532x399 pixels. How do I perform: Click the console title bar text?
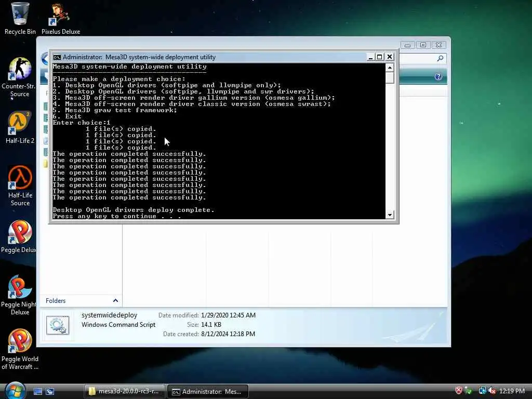[139, 57]
